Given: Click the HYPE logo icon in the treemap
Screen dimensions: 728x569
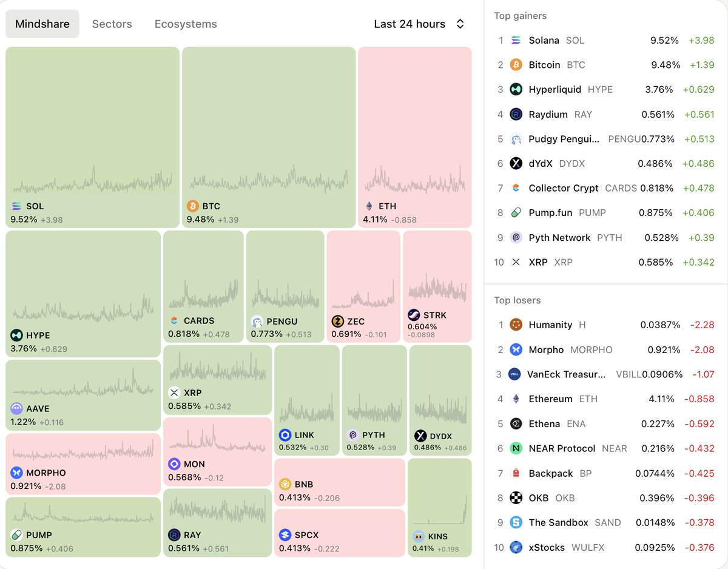Looking at the screenshot, I should [16, 335].
